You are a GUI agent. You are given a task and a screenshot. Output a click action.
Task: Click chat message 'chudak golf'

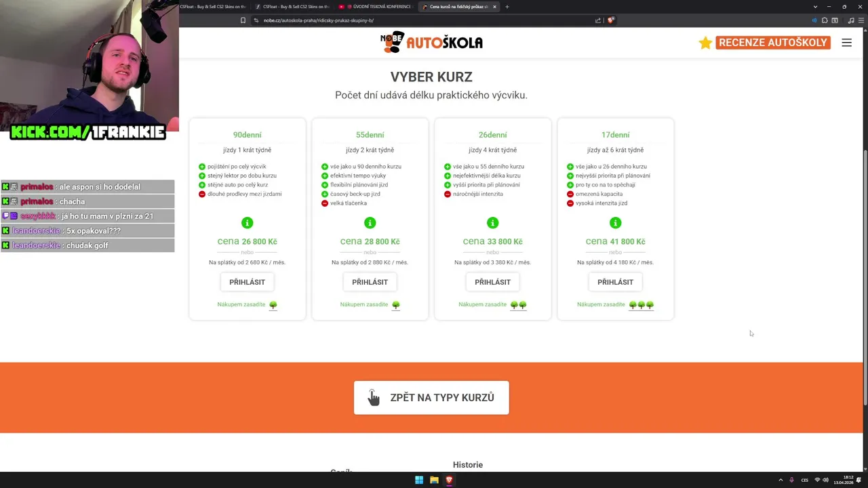[87, 245]
